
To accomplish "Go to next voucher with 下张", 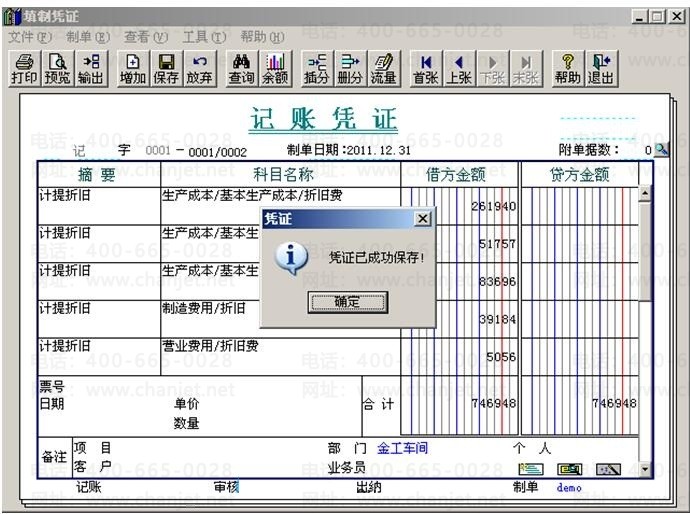I will 492,69.
